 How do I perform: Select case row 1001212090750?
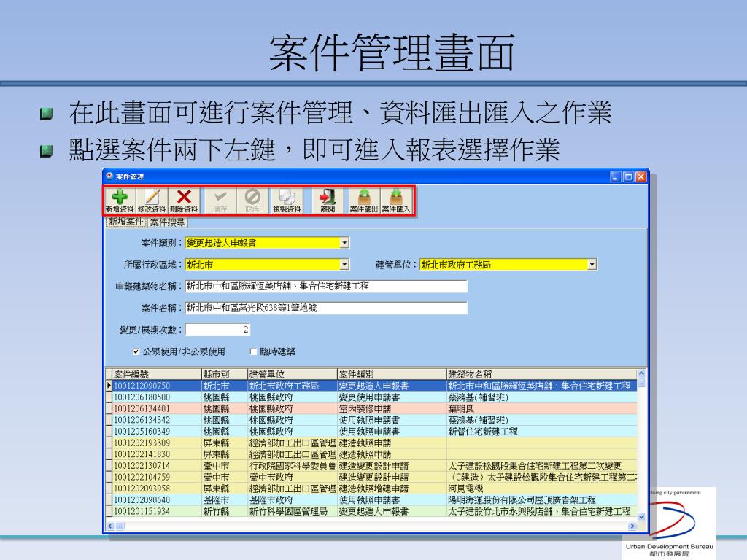pyautogui.click(x=371, y=386)
